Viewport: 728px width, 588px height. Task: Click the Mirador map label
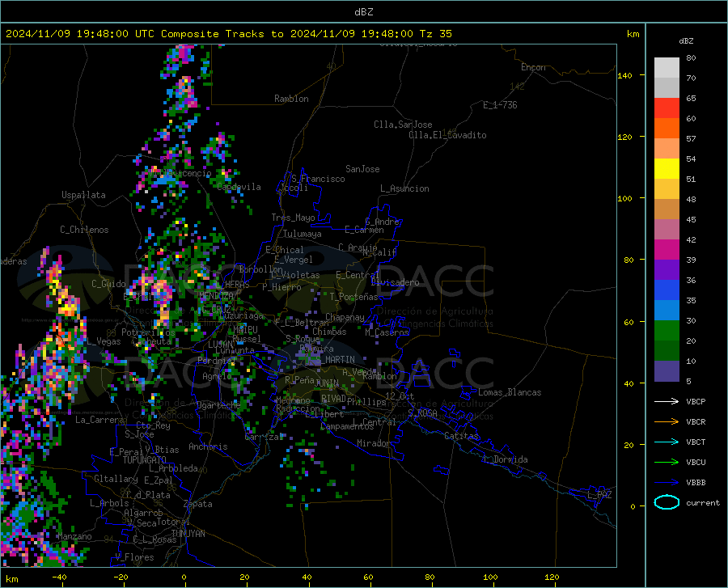pos(373,443)
